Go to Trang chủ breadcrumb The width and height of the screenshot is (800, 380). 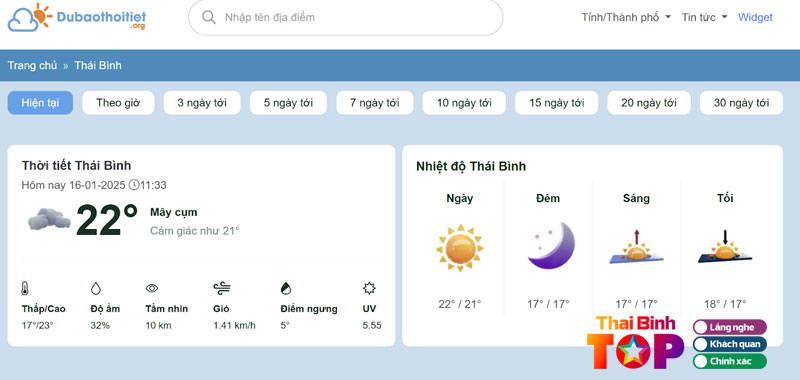pyautogui.click(x=32, y=65)
